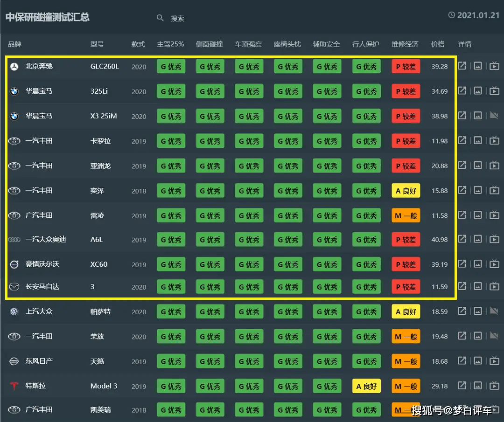Screen dimensions: 504x422
Task: Sort by 款式 column header
Action: [x=138, y=44]
